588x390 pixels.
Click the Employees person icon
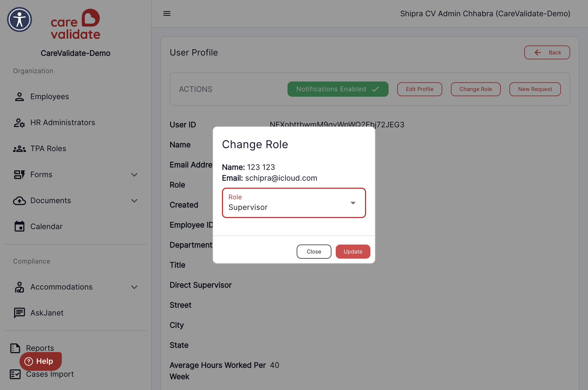point(19,96)
